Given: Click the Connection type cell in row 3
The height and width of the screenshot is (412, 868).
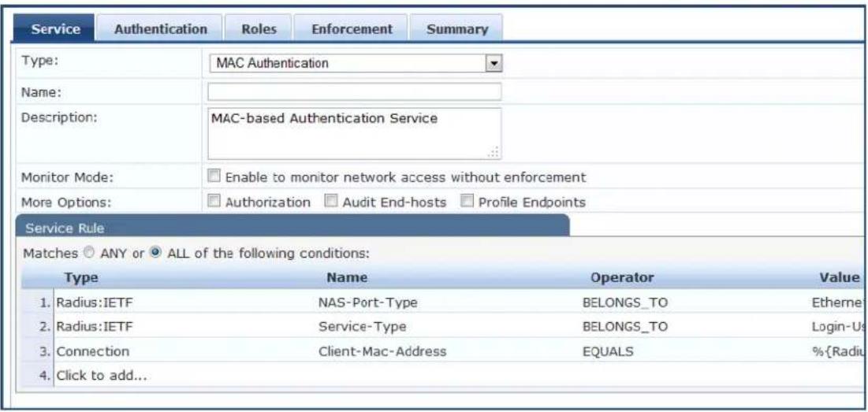Looking at the screenshot, I should pos(92,351).
